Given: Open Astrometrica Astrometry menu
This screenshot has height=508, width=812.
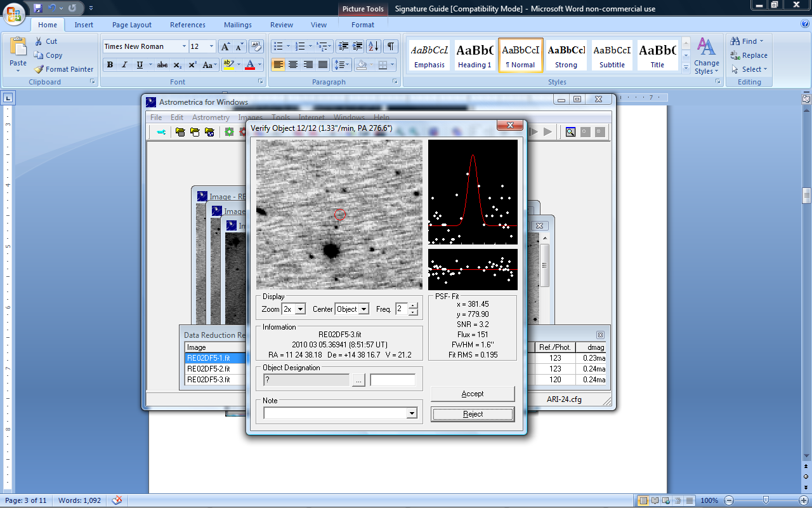Looking at the screenshot, I should click(211, 117).
